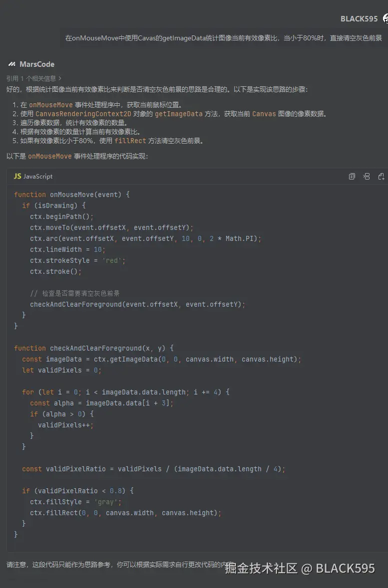The image size is (388, 588).
Task: Click the const alpha line
Action: point(102,403)
